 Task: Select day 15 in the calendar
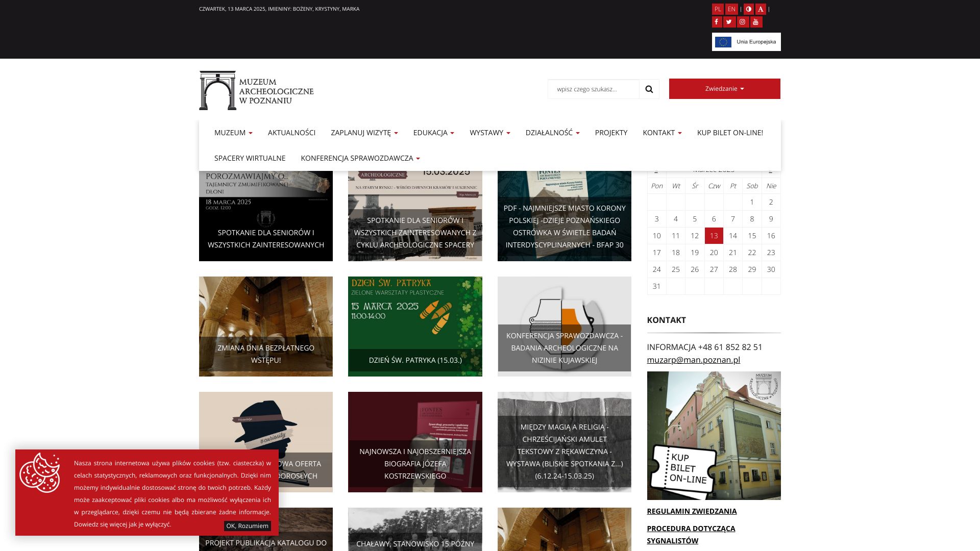752,236
